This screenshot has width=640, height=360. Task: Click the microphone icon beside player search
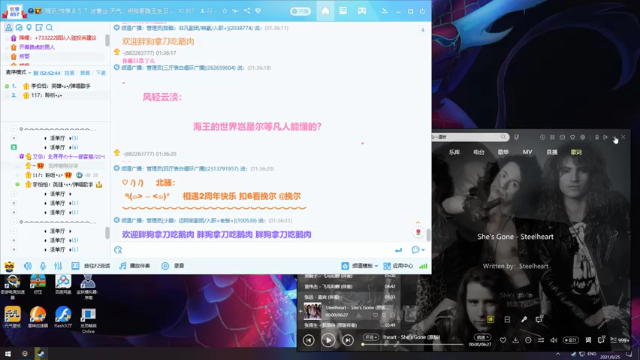(517, 137)
